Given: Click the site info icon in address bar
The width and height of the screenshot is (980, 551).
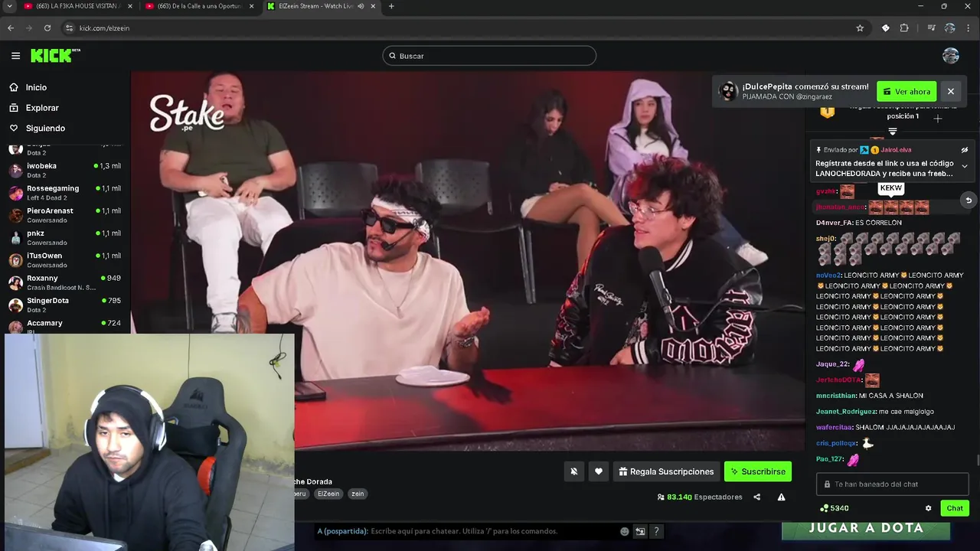Looking at the screenshot, I should (69, 28).
